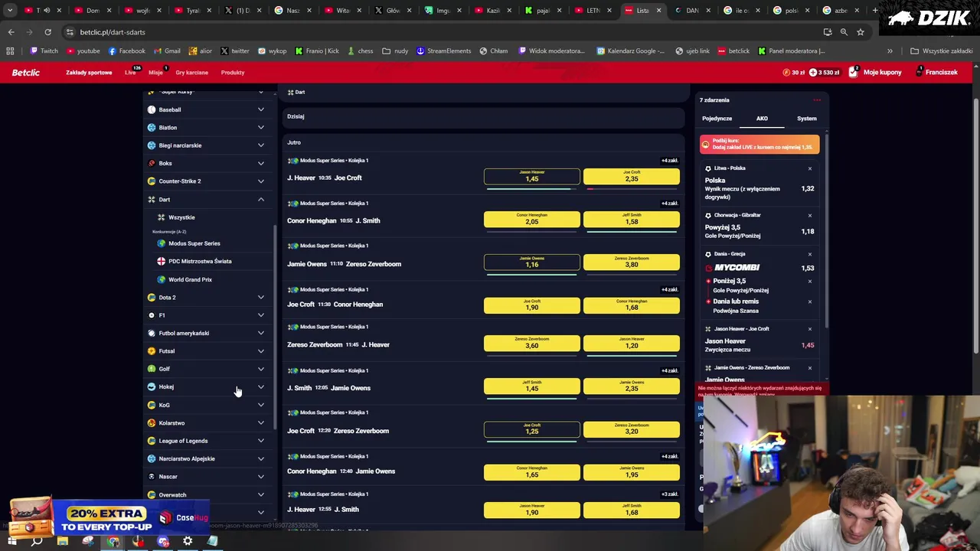
Task: Click the Baseball sport icon in sidebar
Action: (152, 109)
